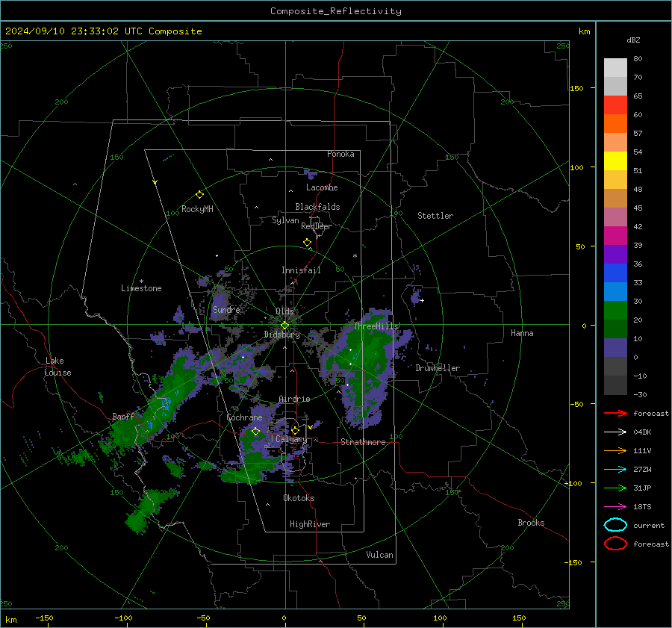672x628 pixels.
Task: Click the Strathmore town label
Action: (x=363, y=442)
